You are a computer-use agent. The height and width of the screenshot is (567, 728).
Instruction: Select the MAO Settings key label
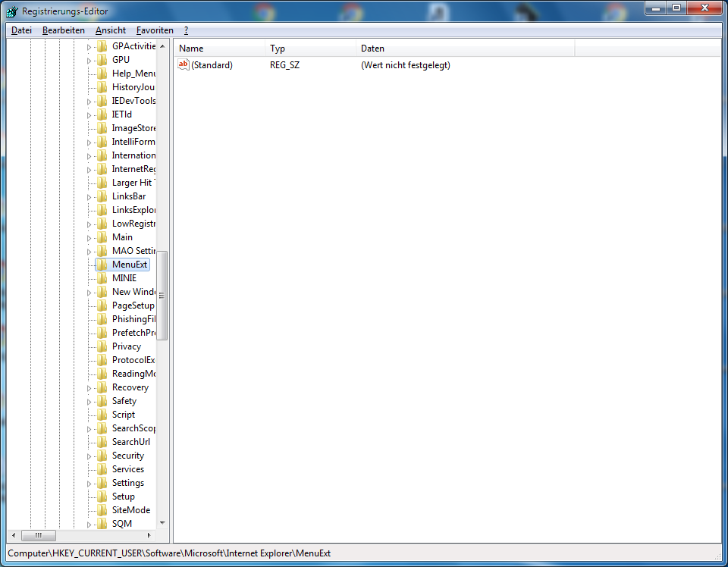point(133,251)
